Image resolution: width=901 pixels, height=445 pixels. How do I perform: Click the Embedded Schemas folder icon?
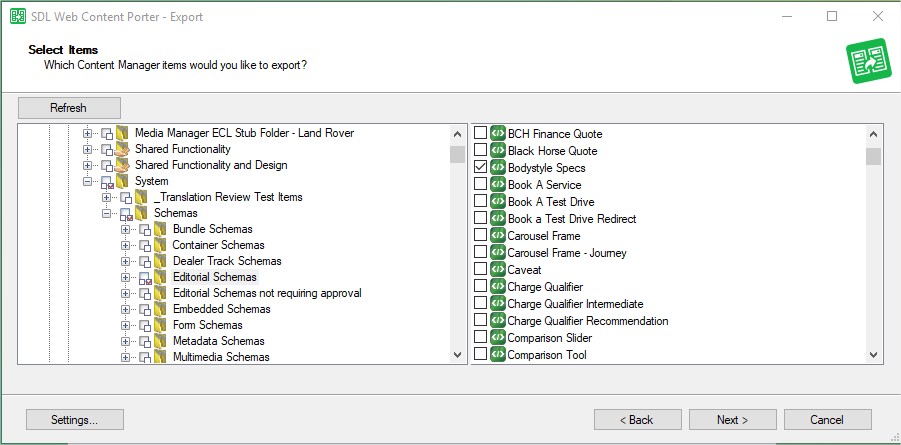pyautogui.click(x=160, y=309)
